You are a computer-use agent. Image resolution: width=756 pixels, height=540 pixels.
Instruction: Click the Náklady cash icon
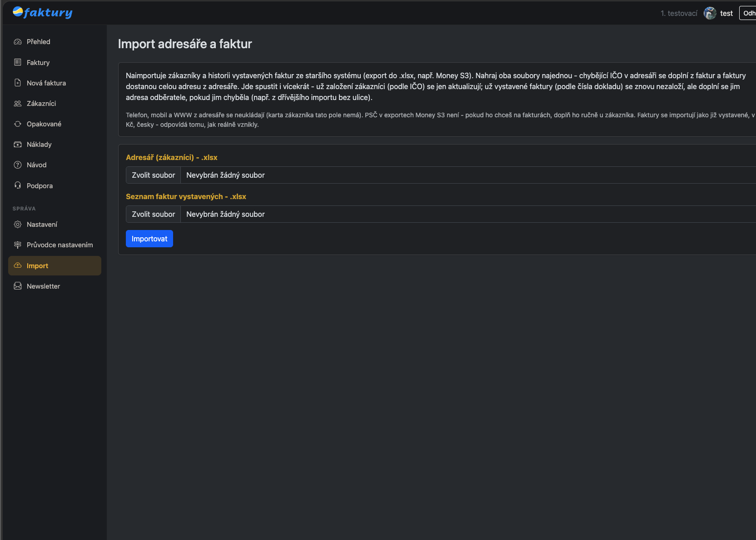coord(18,145)
